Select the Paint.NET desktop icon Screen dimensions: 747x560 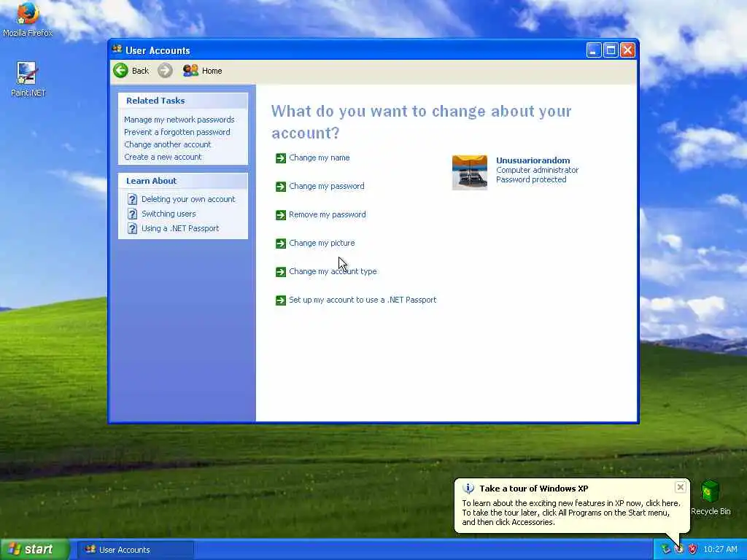[28, 79]
